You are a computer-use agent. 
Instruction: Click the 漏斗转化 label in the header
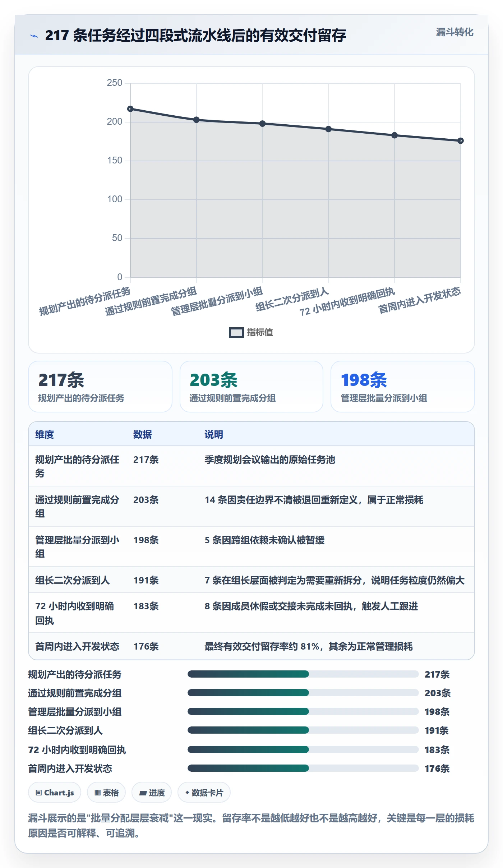[454, 32]
